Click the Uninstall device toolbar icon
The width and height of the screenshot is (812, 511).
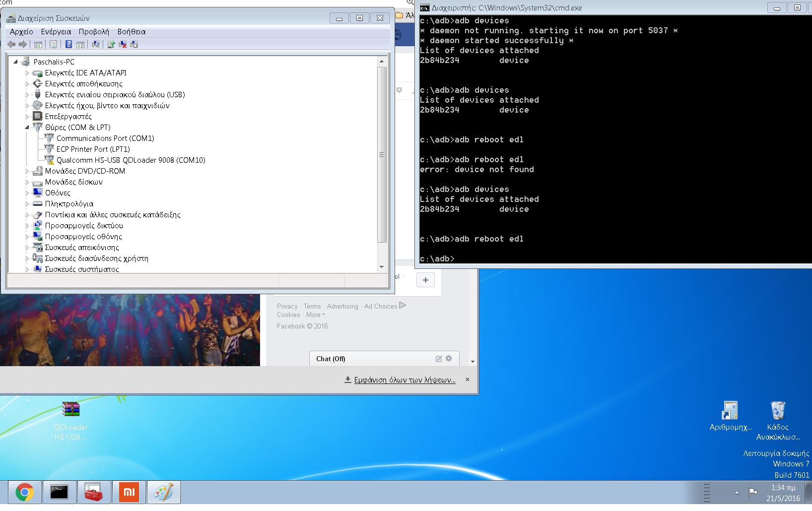coord(123,45)
